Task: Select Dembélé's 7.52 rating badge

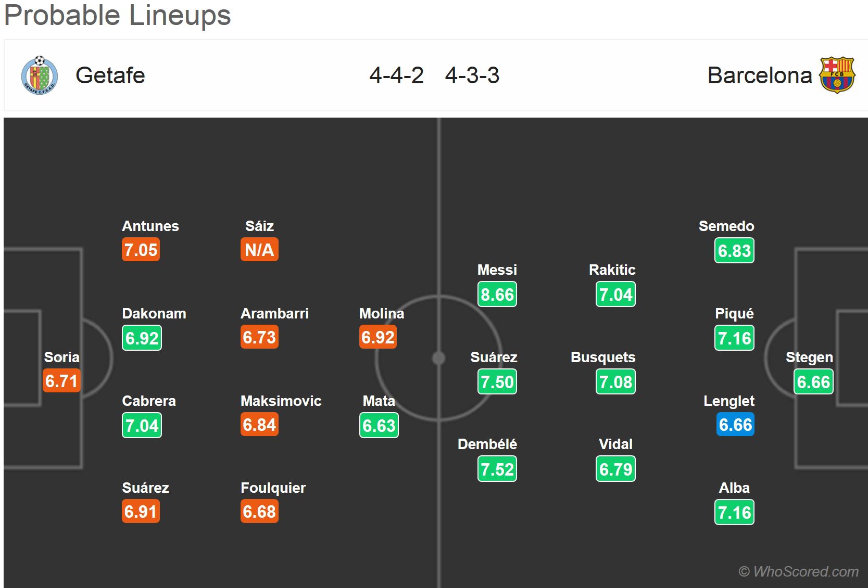Action: 497,469
